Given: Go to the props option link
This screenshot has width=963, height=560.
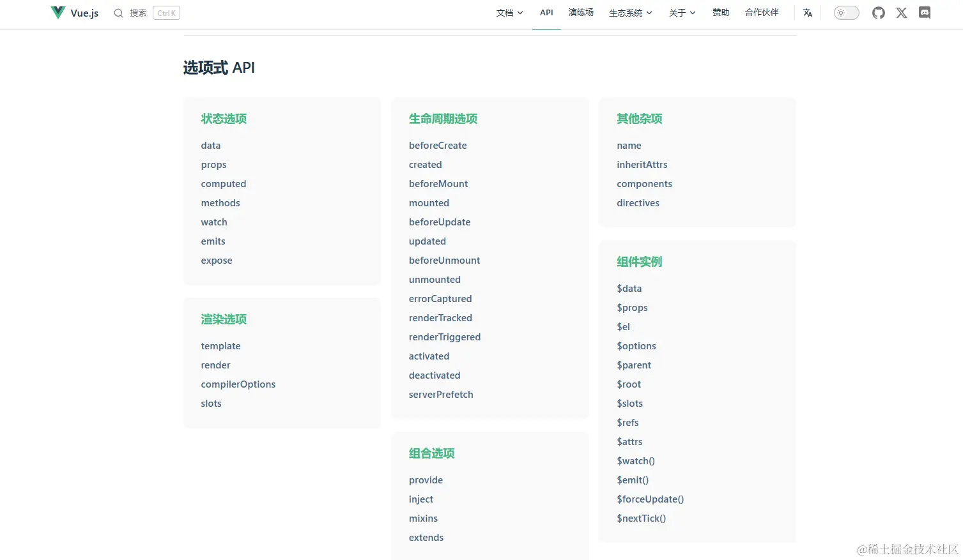Looking at the screenshot, I should coord(213,165).
